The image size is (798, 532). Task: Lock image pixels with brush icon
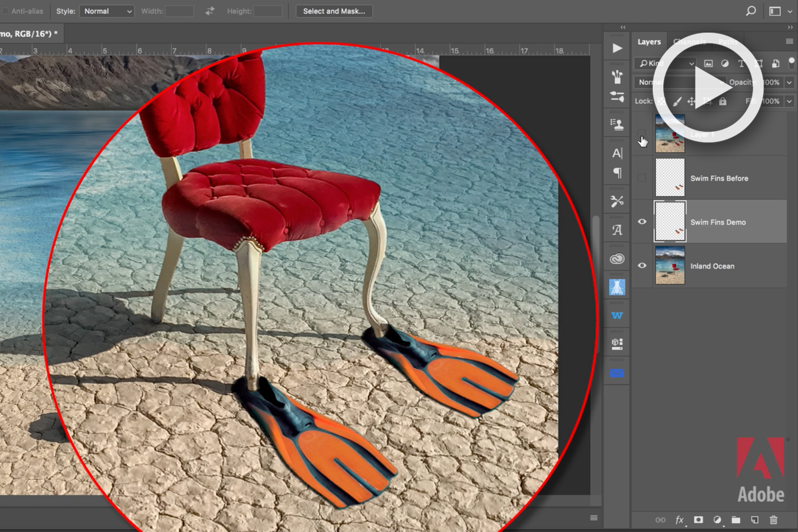click(677, 101)
